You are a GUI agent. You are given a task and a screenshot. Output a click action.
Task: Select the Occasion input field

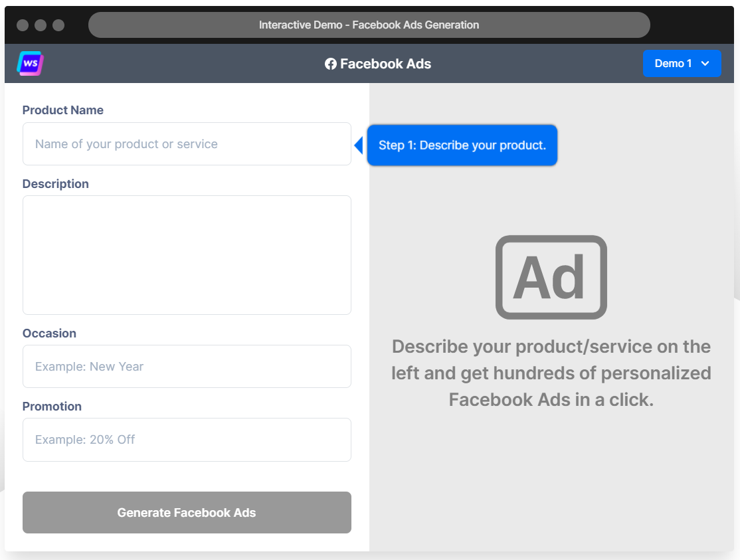click(x=187, y=367)
